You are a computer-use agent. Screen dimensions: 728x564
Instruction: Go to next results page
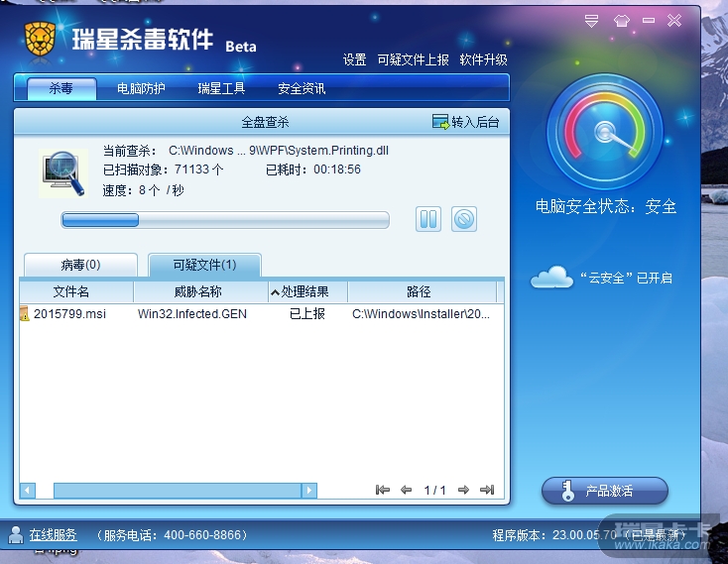coord(463,490)
